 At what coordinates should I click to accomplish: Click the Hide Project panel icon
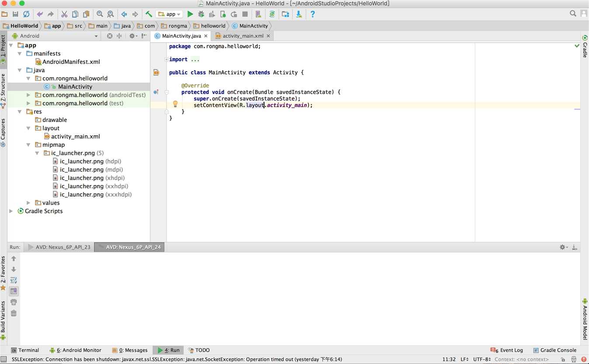pos(144,36)
